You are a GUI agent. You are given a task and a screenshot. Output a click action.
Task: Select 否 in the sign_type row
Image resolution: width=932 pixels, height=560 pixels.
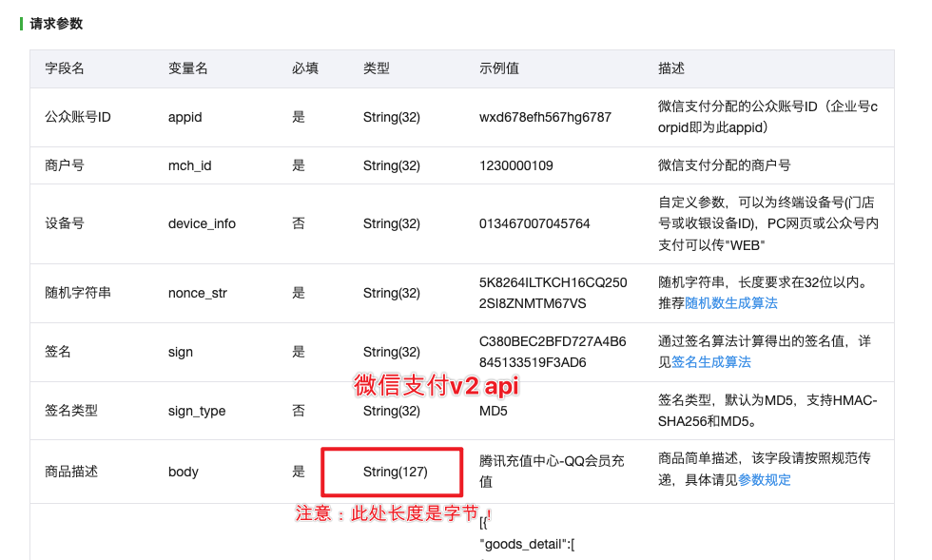(299, 411)
